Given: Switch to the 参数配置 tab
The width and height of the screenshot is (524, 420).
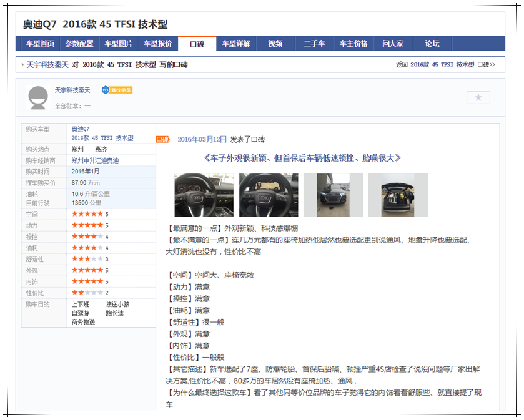Looking at the screenshot, I should tap(79, 44).
